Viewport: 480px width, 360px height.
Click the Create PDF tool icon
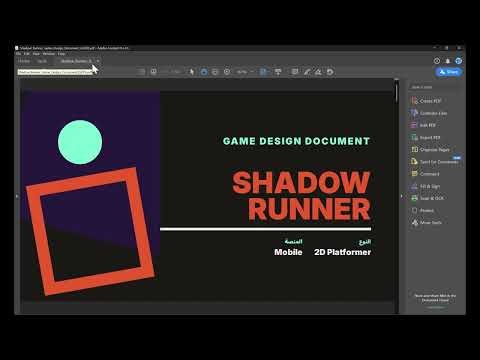pos(414,101)
